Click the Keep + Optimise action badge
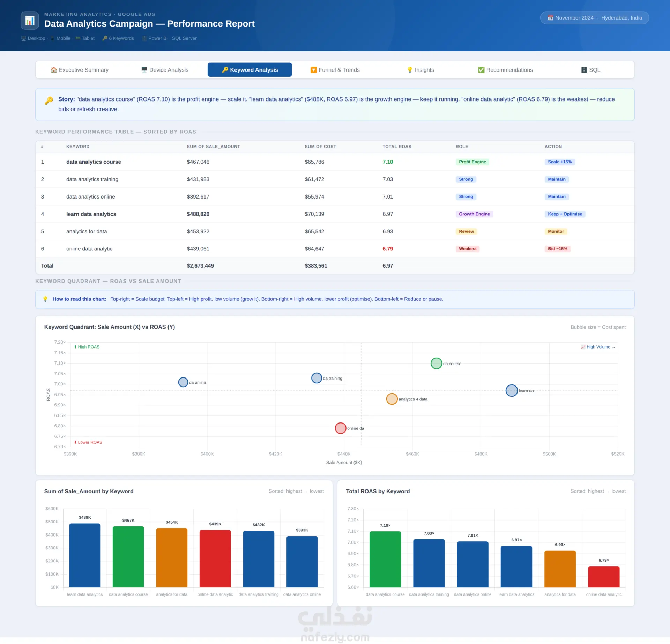 (x=565, y=214)
